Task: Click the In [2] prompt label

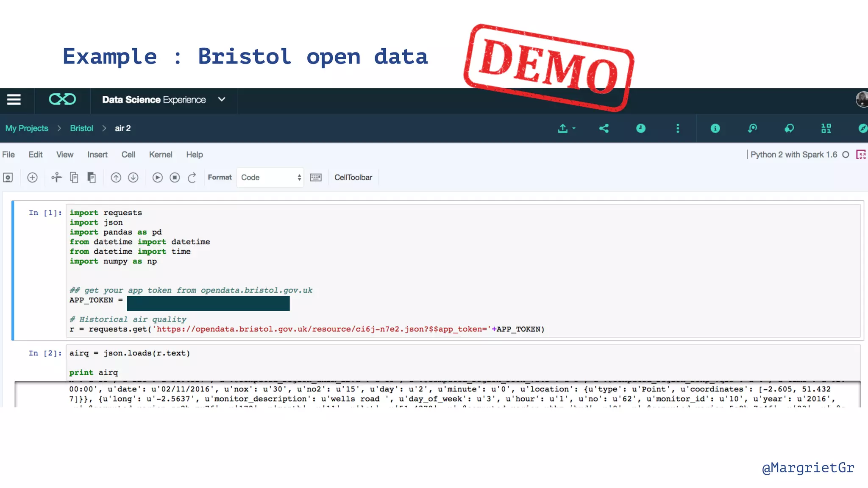Action: coord(45,353)
